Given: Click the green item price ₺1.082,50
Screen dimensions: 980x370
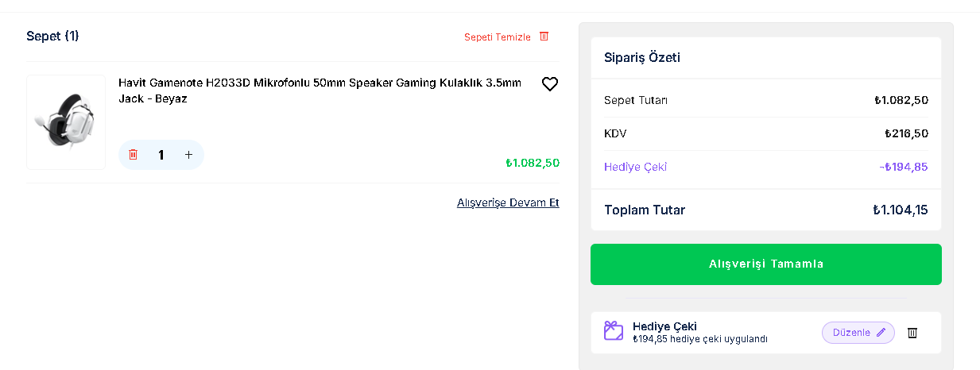Looking at the screenshot, I should click(533, 163).
